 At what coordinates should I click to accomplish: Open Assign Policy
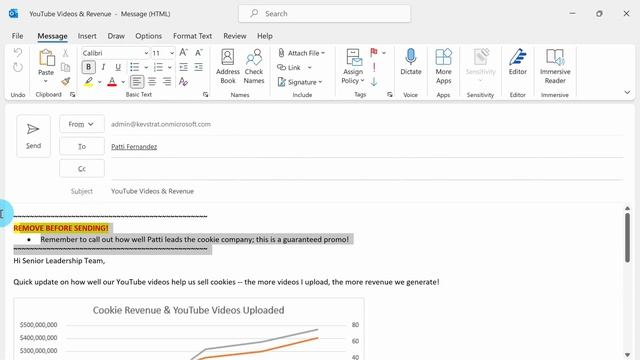point(353,67)
